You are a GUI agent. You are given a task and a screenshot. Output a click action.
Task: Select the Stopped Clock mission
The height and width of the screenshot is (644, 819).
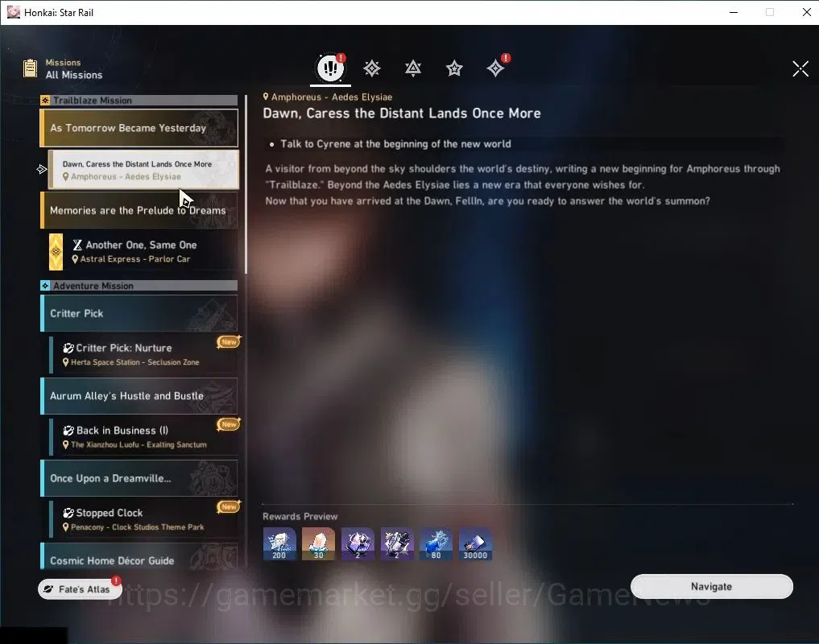(x=143, y=519)
